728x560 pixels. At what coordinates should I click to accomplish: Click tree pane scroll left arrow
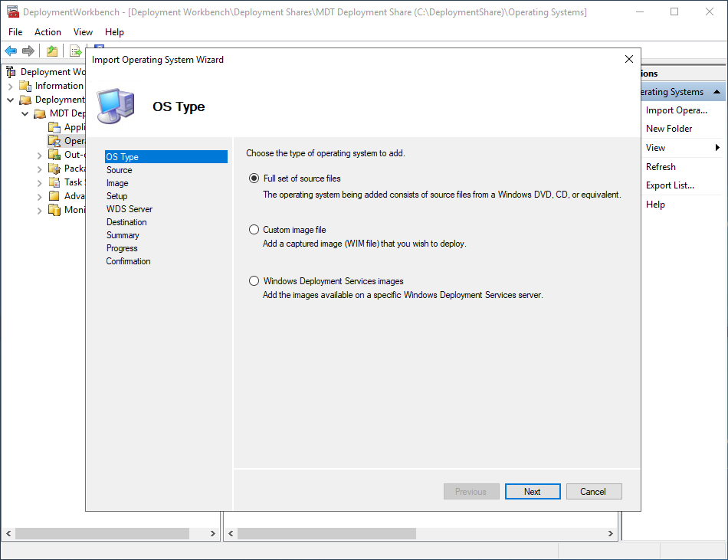tap(8, 533)
